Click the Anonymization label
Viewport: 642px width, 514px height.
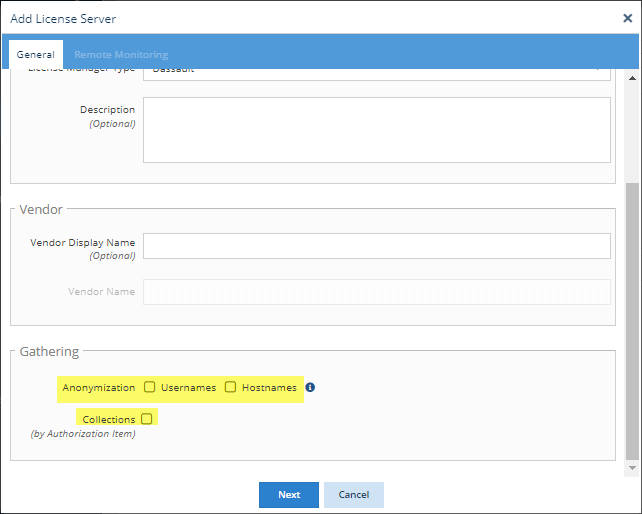[x=99, y=387]
